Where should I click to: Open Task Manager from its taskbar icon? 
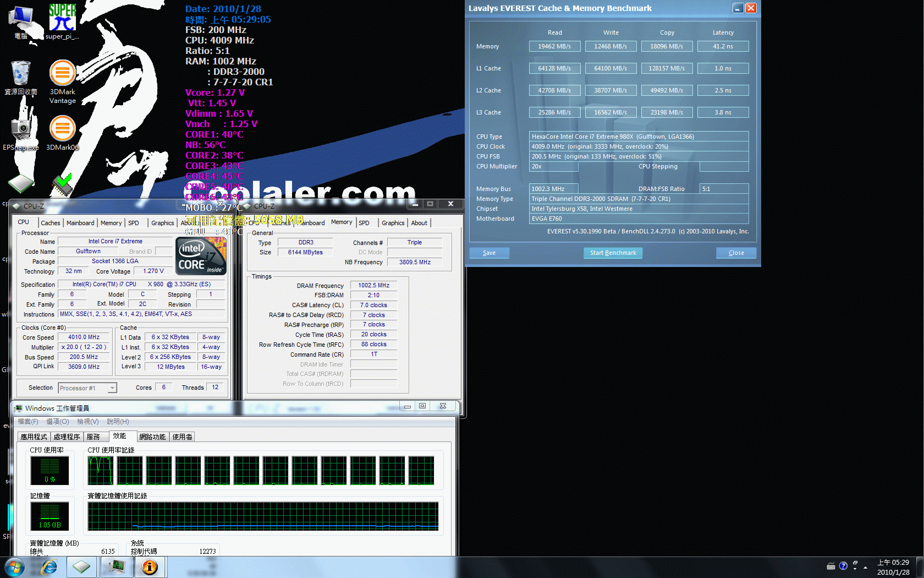pos(117,567)
